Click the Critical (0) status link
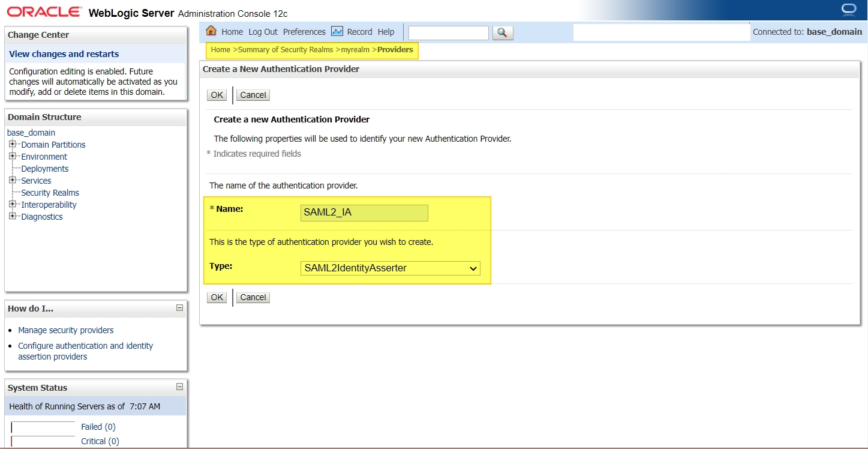The height and width of the screenshot is (449, 868). click(100, 441)
